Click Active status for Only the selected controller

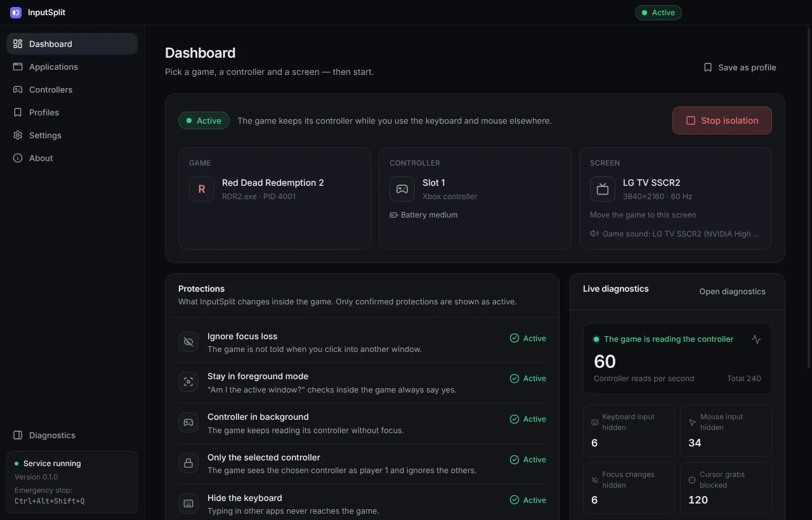point(528,460)
